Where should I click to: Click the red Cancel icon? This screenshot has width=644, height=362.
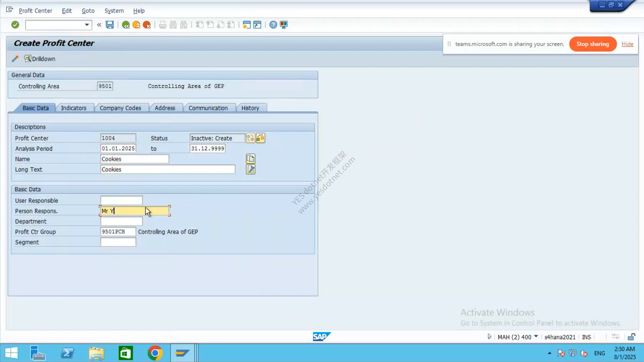pos(147,25)
